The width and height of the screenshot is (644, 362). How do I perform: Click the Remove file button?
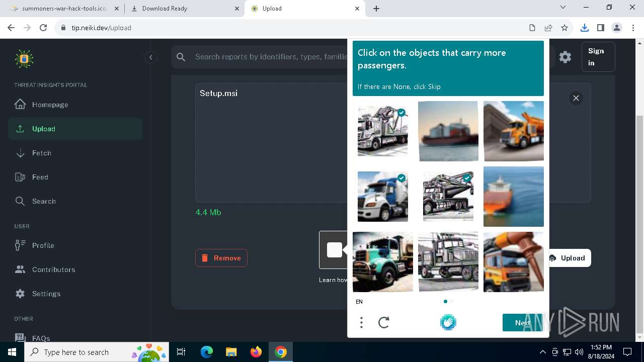point(221,258)
